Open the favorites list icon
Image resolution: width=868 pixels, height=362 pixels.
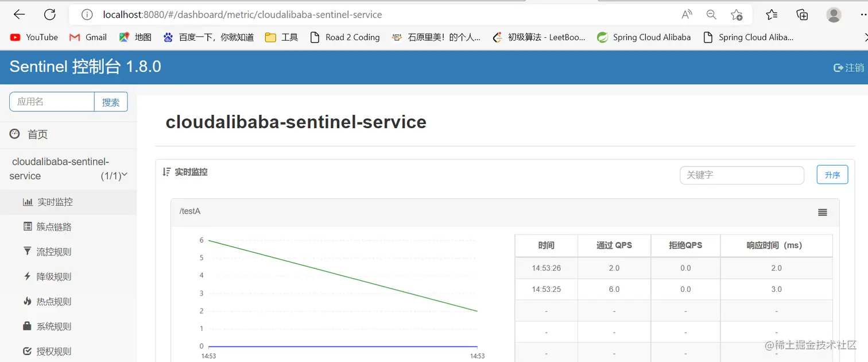(772, 15)
